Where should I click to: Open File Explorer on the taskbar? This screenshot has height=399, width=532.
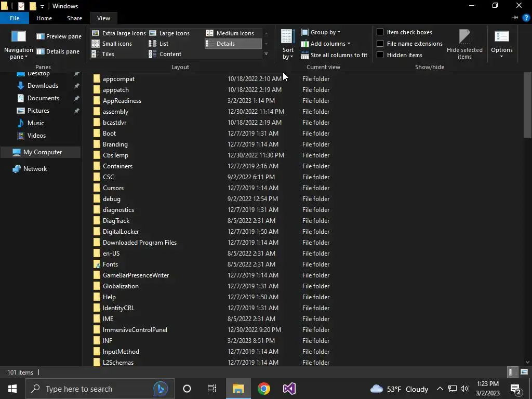coord(238,389)
